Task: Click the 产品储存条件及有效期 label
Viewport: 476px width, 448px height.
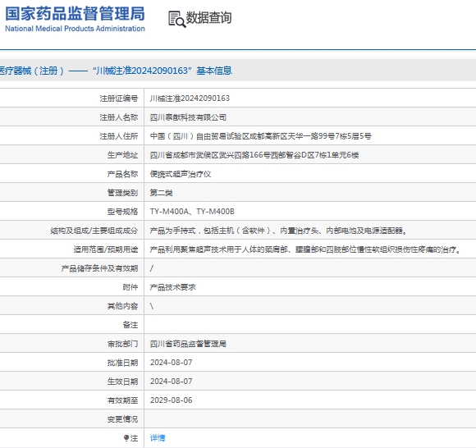Action: point(99,268)
